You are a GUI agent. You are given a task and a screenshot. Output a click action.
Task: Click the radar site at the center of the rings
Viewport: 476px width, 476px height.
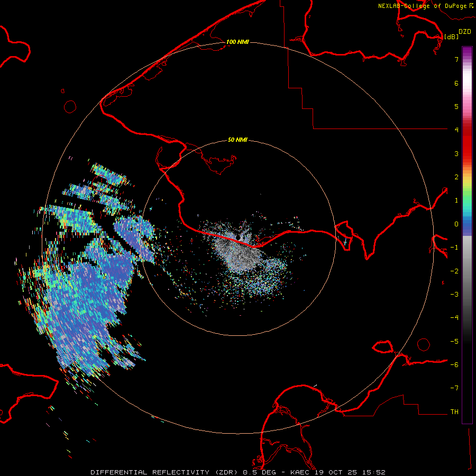tap(237, 237)
